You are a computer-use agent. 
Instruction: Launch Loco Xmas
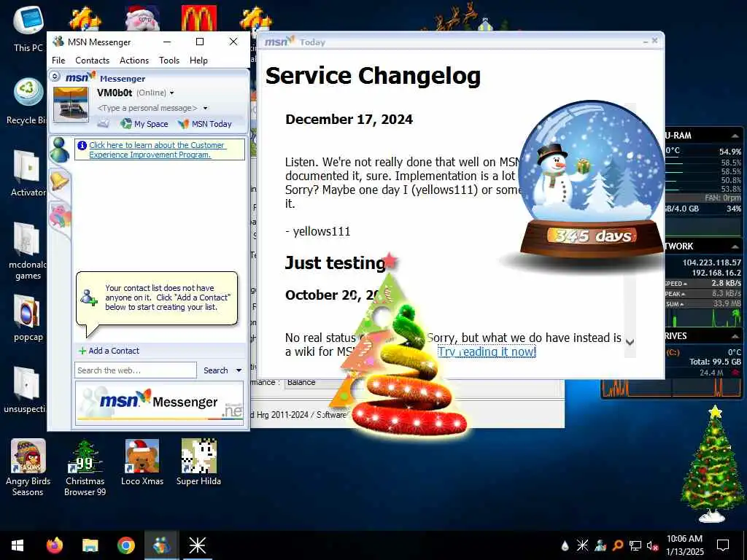pos(142,462)
